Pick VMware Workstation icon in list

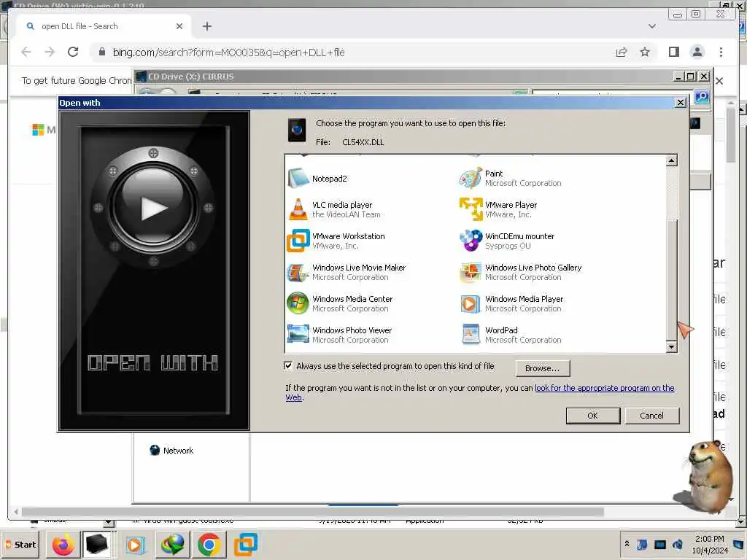[298, 241]
